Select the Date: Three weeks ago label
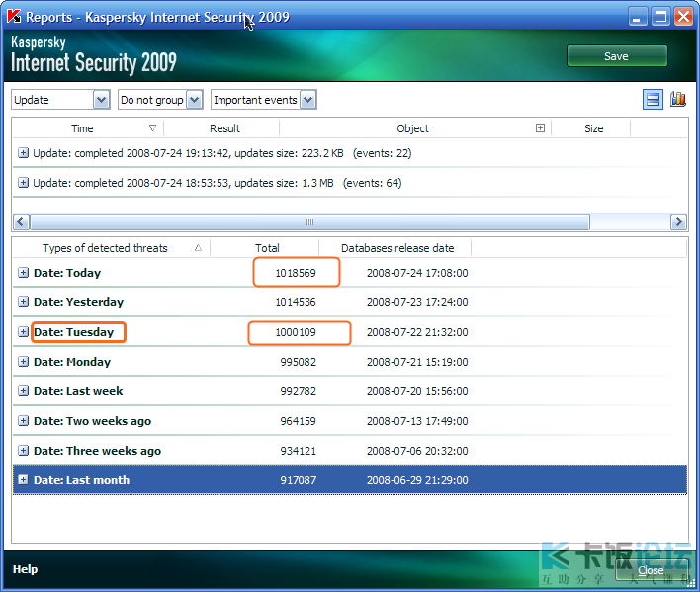 [x=97, y=451]
